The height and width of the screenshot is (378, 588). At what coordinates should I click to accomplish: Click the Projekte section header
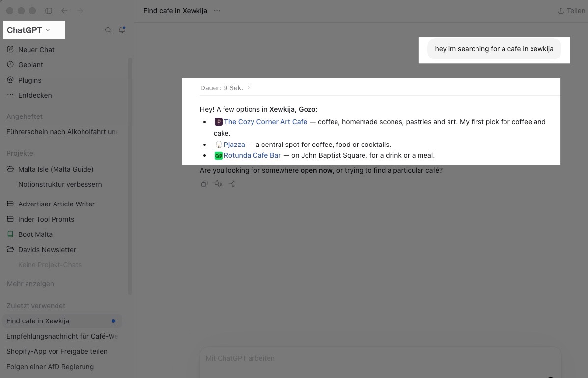(x=20, y=153)
